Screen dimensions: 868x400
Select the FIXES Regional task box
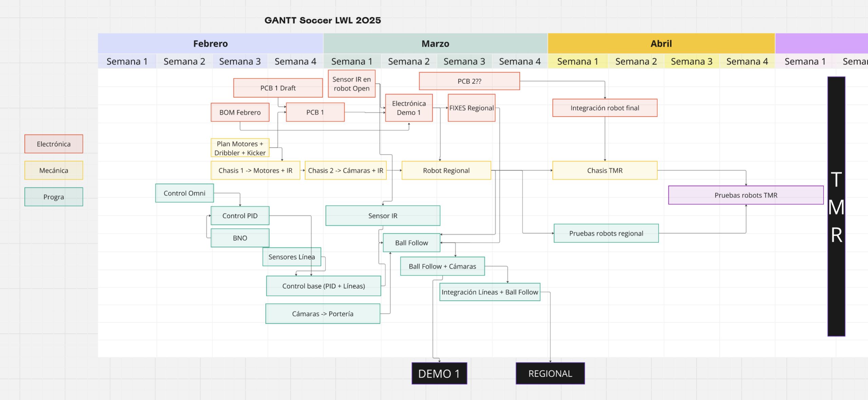(x=471, y=108)
